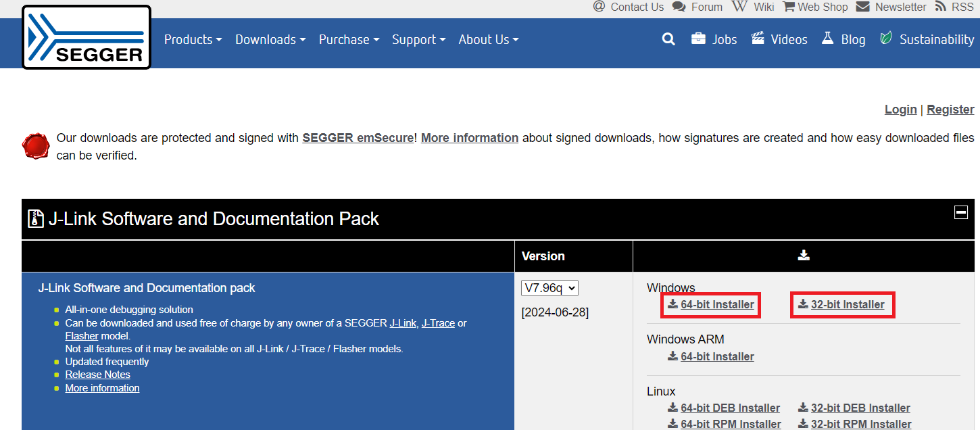Click the Sustainability leaf icon
The image size is (980, 430).
(886, 39)
